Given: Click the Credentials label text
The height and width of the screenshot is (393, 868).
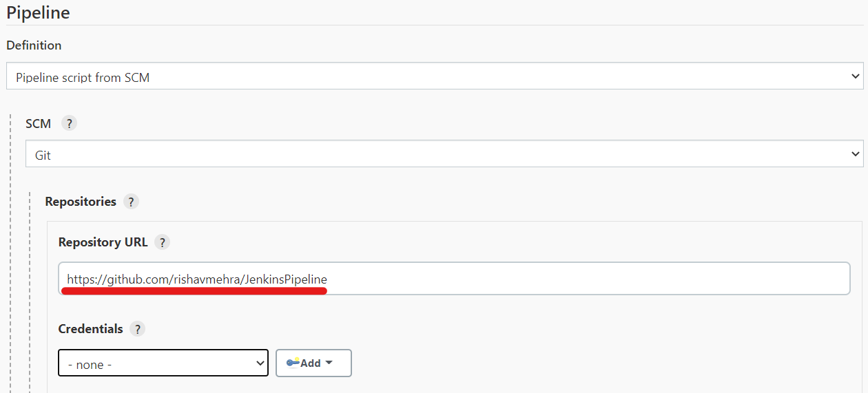Looking at the screenshot, I should pyautogui.click(x=91, y=329).
